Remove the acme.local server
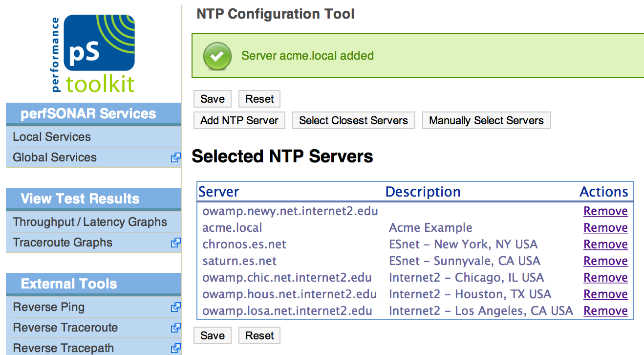Viewport: 644px width, 355px height. tap(605, 228)
